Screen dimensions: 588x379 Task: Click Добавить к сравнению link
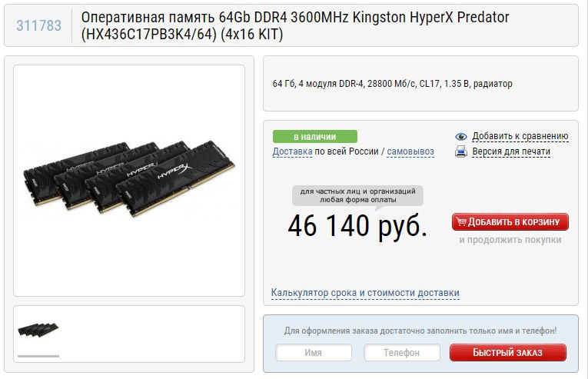pyautogui.click(x=520, y=136)
